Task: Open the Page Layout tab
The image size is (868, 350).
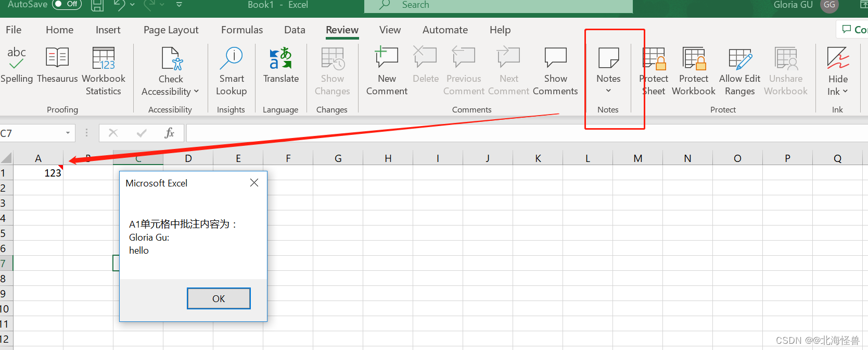Action: click(x=171, y=30)
